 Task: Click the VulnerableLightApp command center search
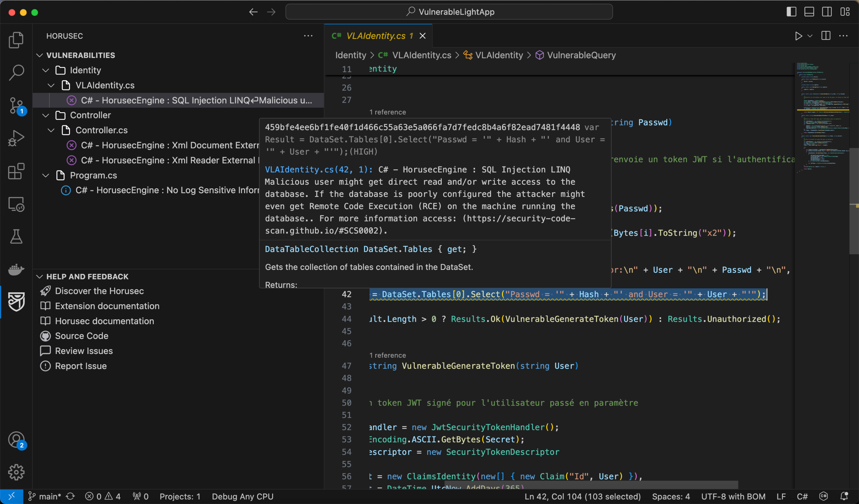449,12
